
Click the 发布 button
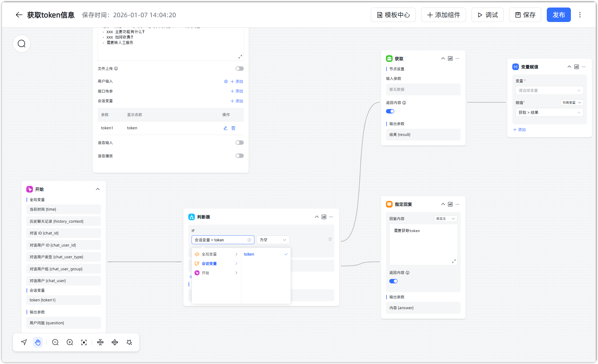click(558, 15)
